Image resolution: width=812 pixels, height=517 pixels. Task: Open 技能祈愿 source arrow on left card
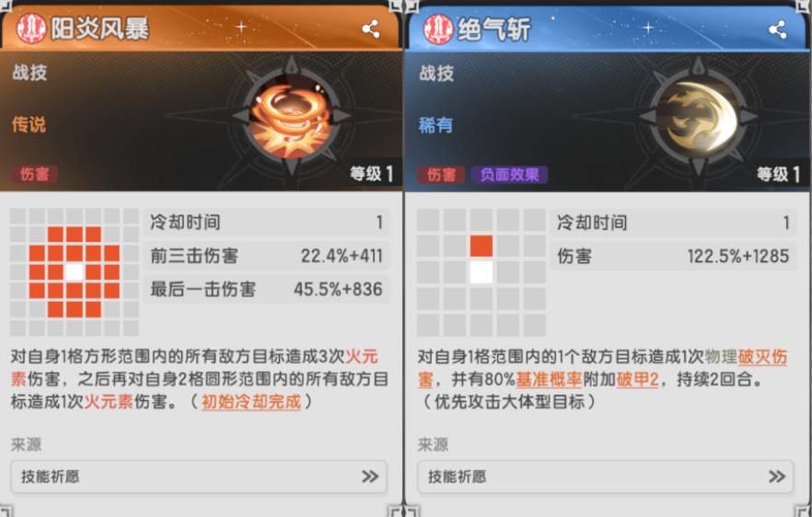point(370,477)
